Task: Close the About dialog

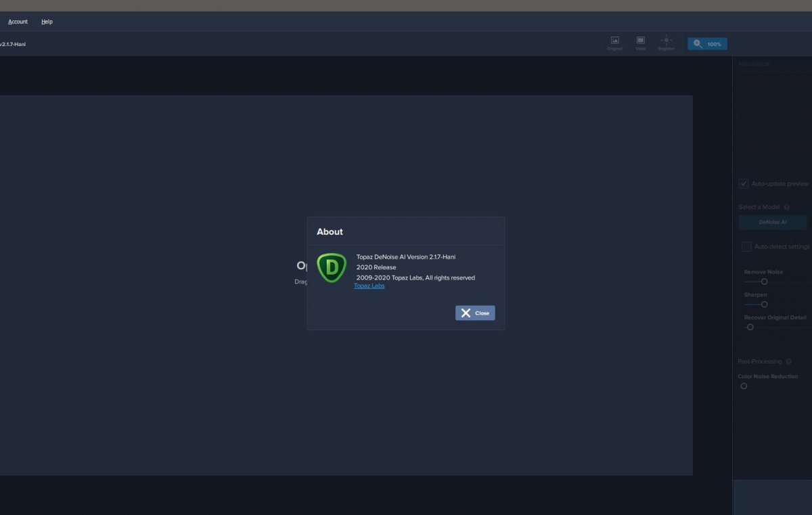Action: (475, 313)
